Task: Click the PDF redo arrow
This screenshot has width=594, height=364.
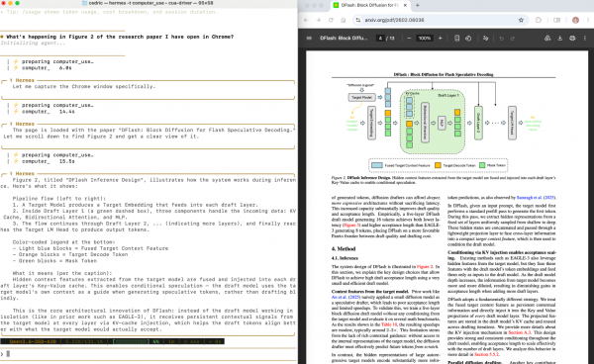Action: click(513, 39)
